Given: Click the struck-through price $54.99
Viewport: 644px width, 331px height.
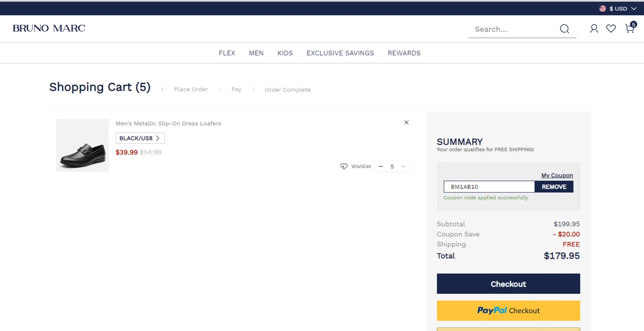Looking at the screenshot, I should tap(151, 152).
